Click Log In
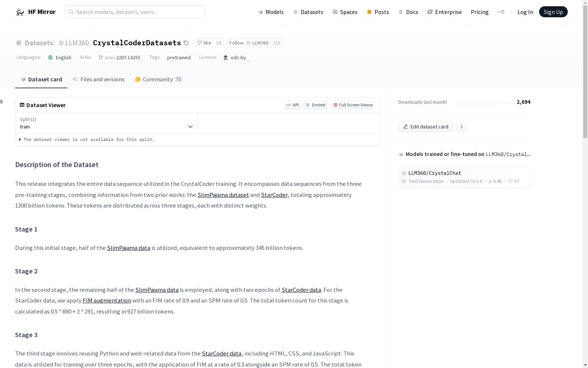The height and width of the screenshot is (368, 588). (x=525, y=12)
